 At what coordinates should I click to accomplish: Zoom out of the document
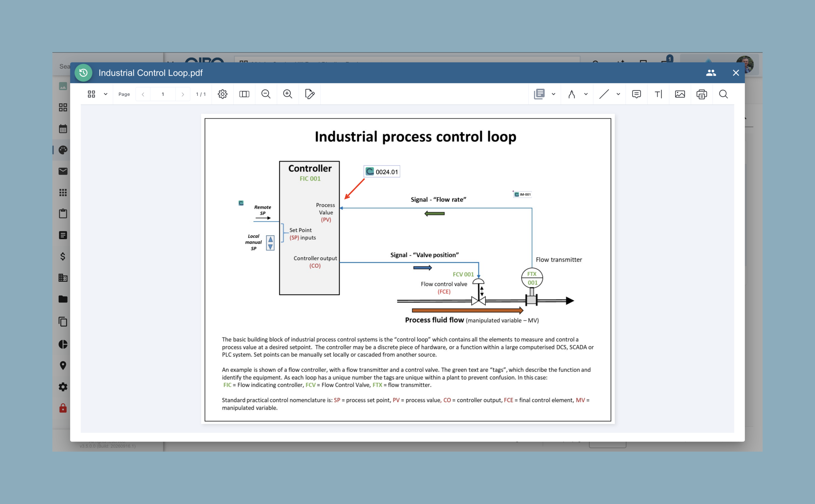[266, 94]
